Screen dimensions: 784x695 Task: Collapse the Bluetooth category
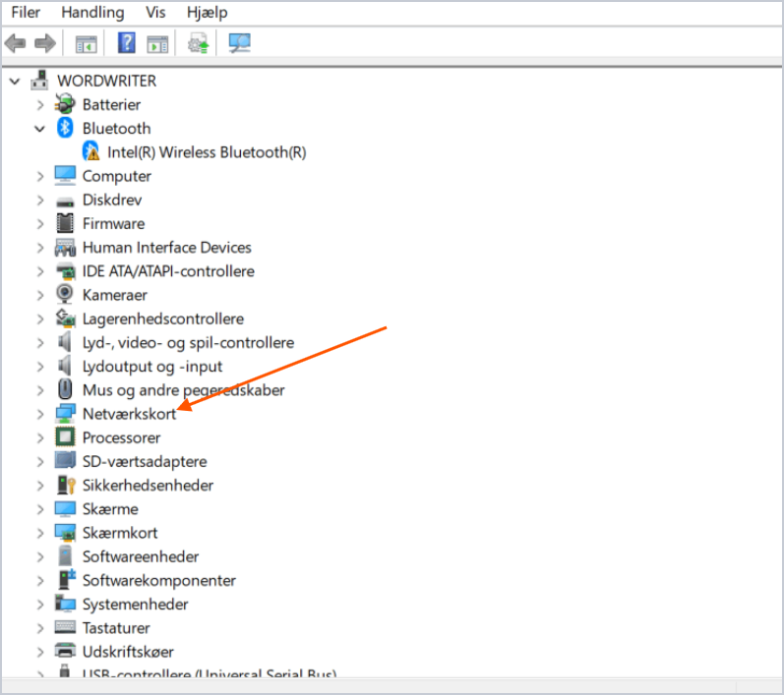[x=39, y=129]
